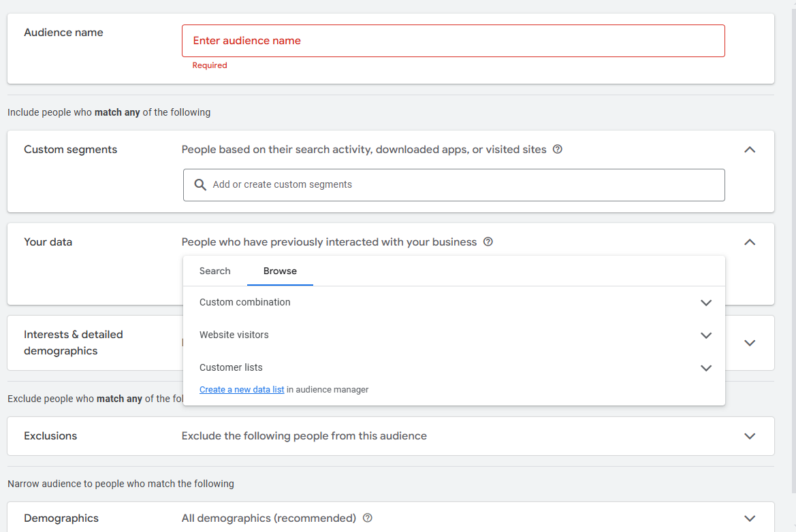The image size is (796, 532).
Task: Click the search magnifier in custom segments field
Action: point(200,184)
